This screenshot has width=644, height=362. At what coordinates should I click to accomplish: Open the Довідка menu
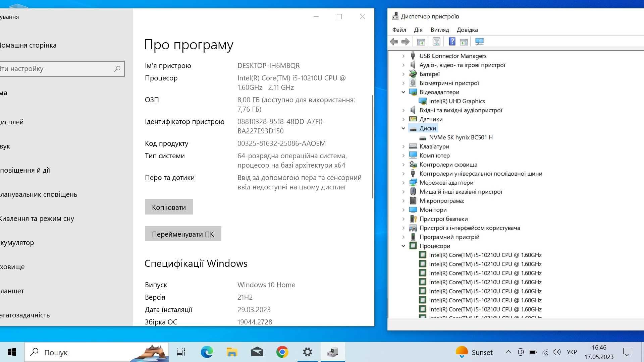(x=467, y=30)
